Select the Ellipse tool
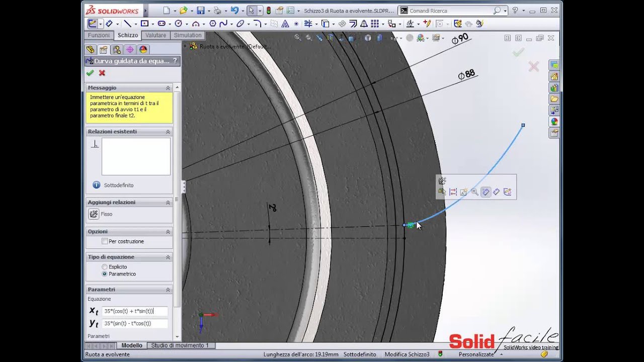Image resolution: width=644 pixels, height=362 pixels. pos(240,24)
